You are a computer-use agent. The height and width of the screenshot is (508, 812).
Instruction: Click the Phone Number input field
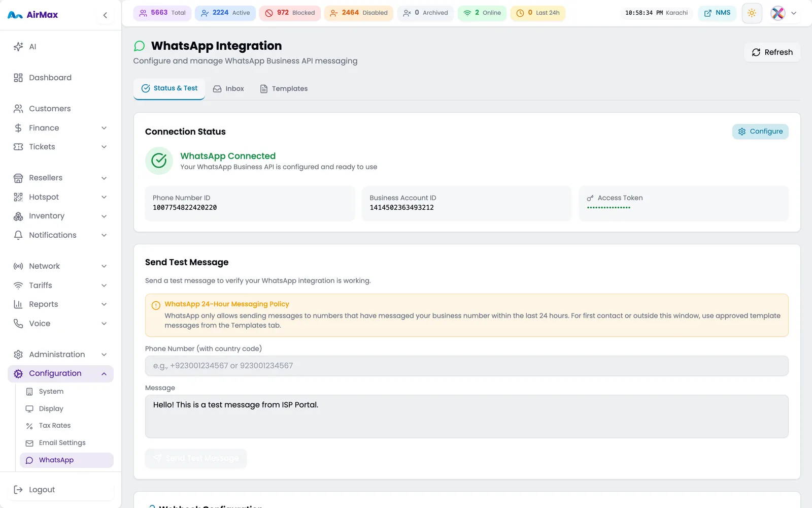click(466, 366)
